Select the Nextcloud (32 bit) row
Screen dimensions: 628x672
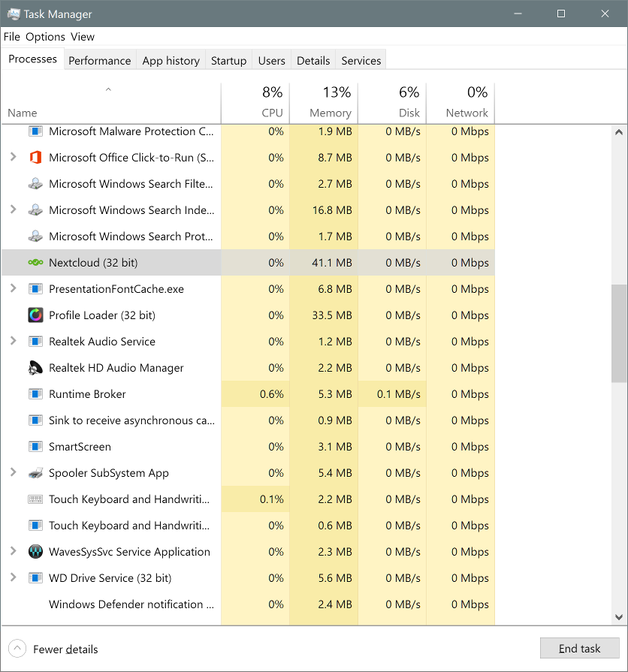pyautogui.click(x=248, y=263)
